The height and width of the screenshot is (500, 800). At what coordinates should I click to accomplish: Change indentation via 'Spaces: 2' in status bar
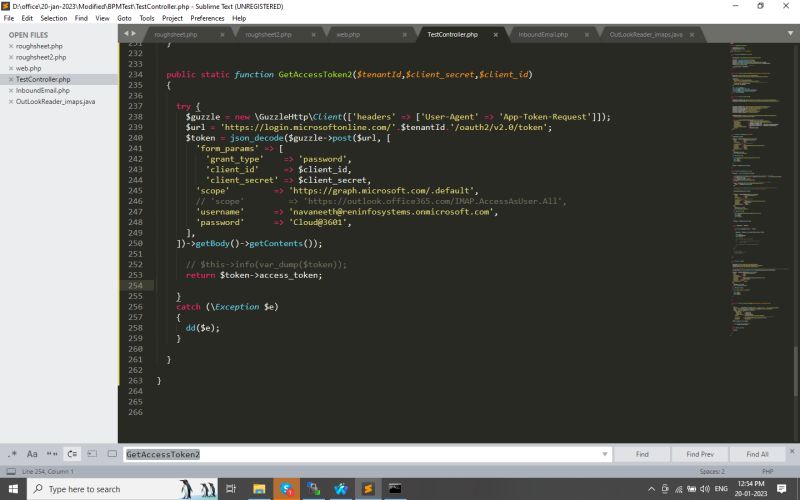tap(712, 471)
